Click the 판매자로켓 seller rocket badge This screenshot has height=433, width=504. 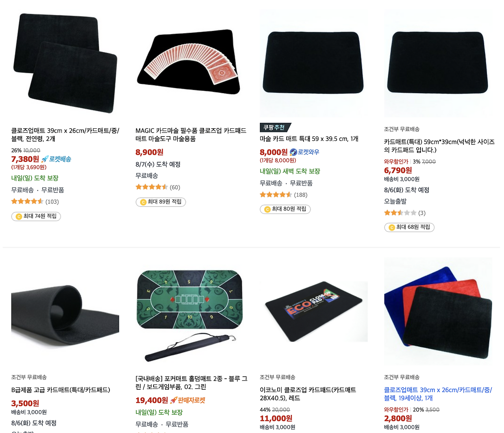[188, 400]
